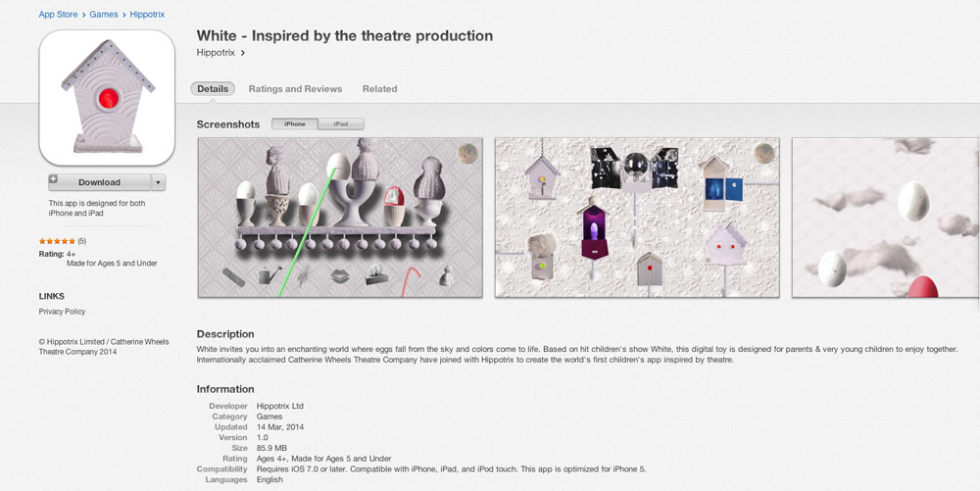Open the Privacy Policy link
The height and width of the screenshot is (491, 980).
[62, 311]
